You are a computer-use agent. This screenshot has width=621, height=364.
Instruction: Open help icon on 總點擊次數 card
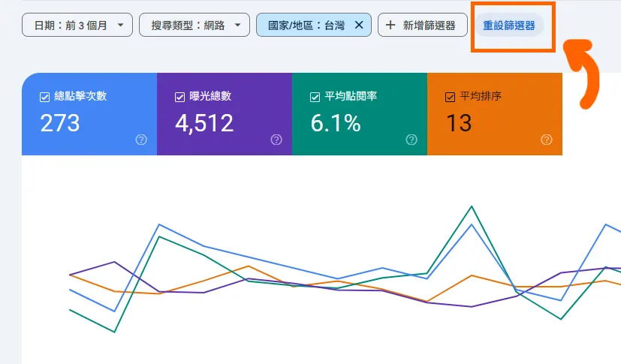point(141,140)
